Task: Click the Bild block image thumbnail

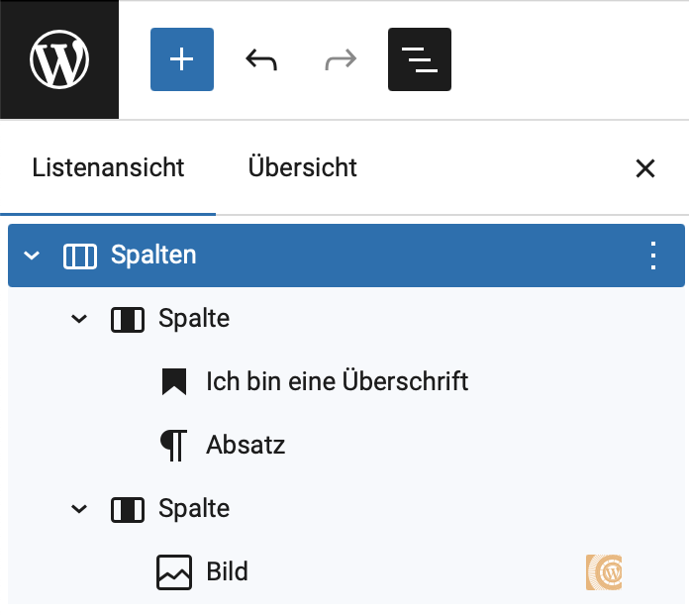Action: point(604,572)
